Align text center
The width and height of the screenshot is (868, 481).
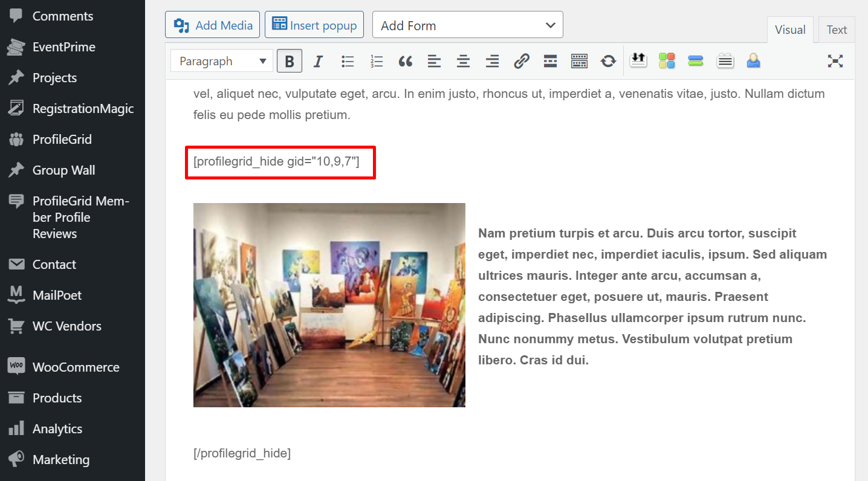[x=463, y=61]
